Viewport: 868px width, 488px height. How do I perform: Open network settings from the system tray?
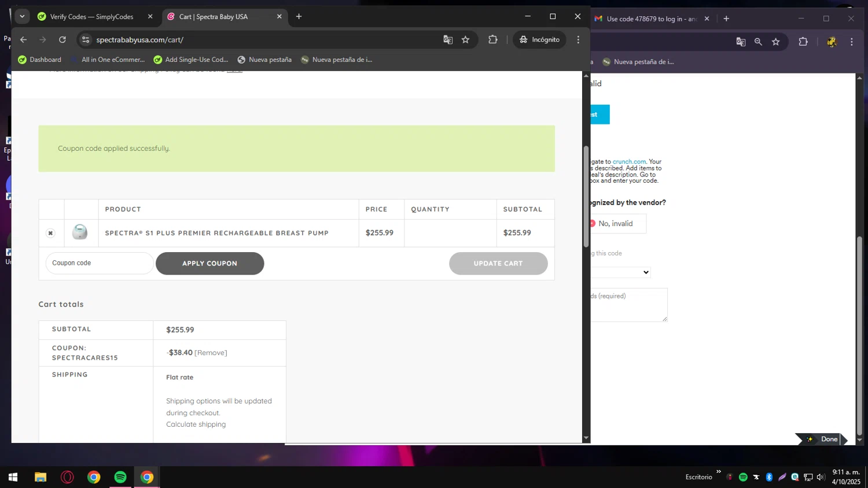click(808, 477)
